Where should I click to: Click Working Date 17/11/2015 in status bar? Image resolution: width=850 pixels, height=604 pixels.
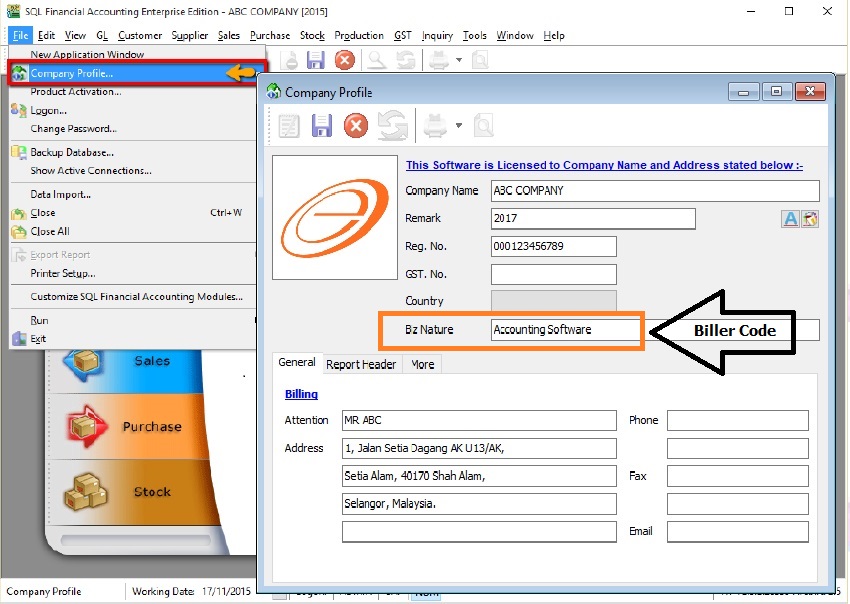[x=191, y=591]
